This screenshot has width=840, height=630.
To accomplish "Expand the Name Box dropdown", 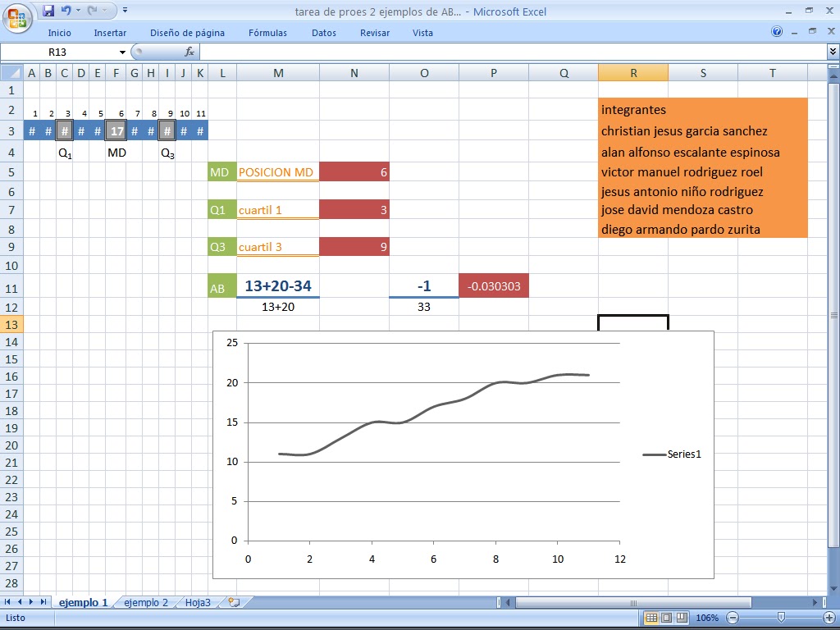I will [123, 52].
